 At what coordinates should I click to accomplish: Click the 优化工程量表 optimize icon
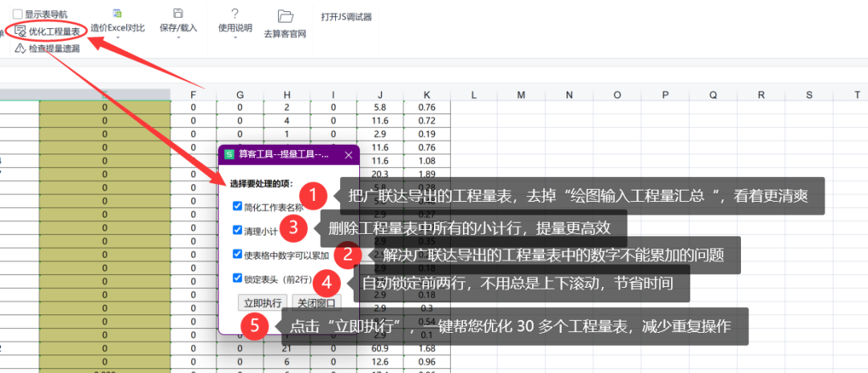tap(20, 31)
